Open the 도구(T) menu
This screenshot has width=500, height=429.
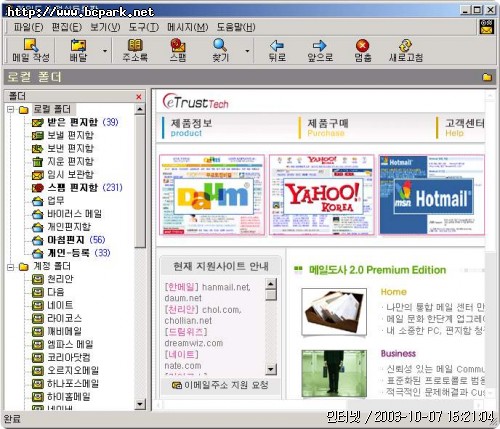click(x=144, y=27)
